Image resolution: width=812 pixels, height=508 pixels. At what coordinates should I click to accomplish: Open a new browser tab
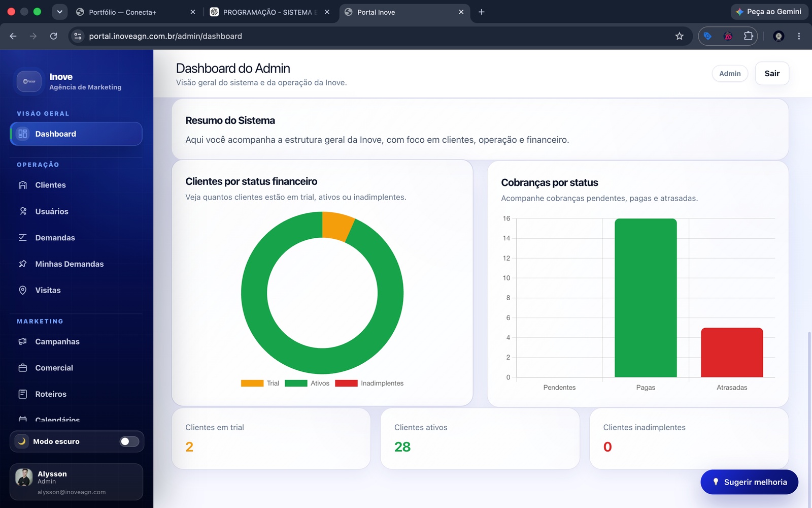click(482, 12)
